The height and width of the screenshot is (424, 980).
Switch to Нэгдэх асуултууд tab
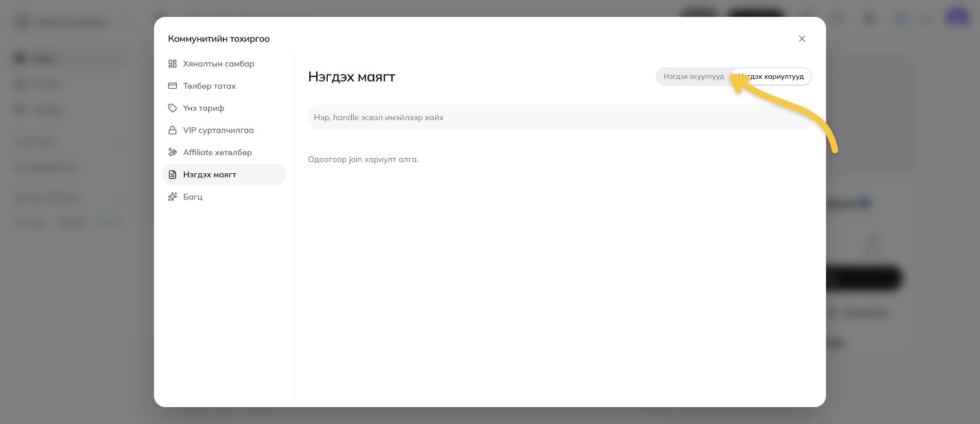pos(694,76)
